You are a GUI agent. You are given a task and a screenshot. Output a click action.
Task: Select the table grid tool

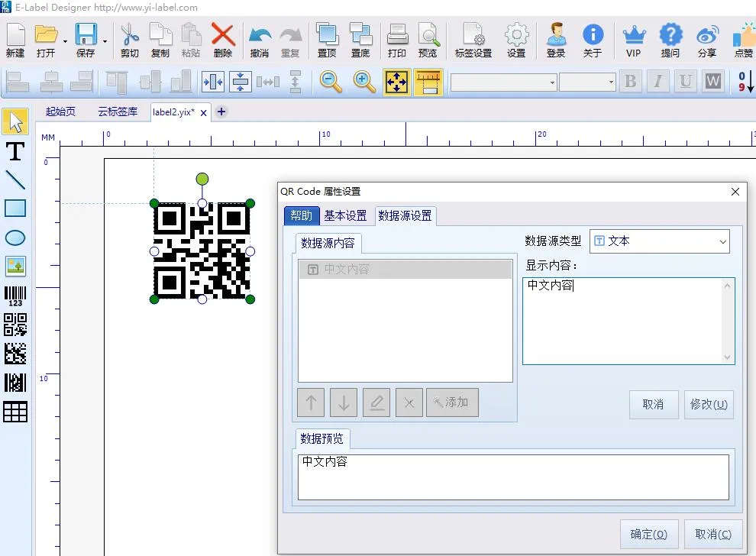(x=15, y=412)
